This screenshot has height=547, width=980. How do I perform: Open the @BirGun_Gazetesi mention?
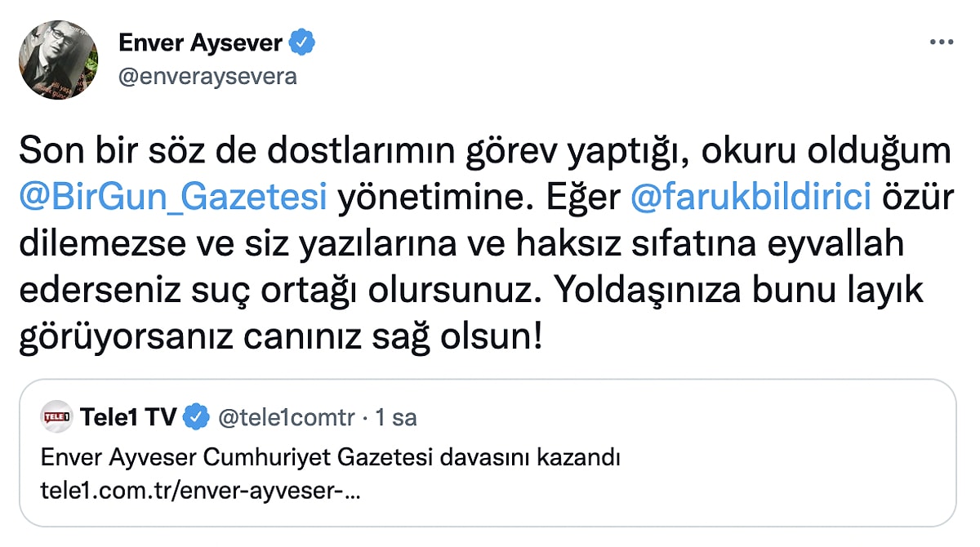[172, 196]
